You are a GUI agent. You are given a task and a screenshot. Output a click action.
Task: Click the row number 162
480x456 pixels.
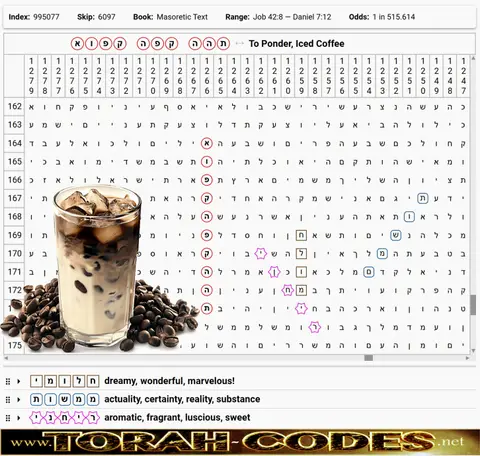pyautogui.click(x=14, y=107)
